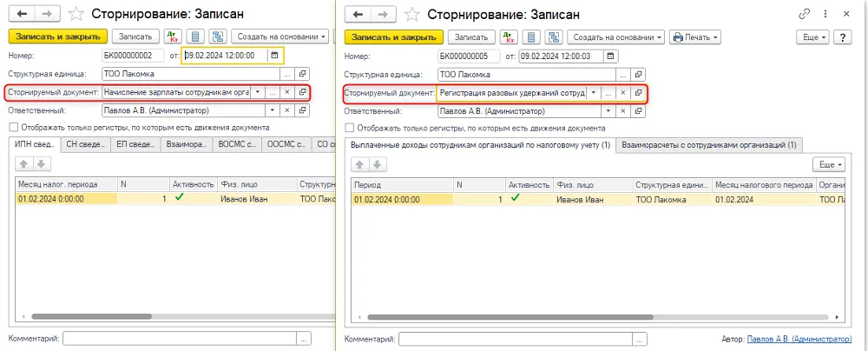This screenshot has width=868, height=351.
Task: Add right window to favorites with star
Action: [x=413, y=15]
